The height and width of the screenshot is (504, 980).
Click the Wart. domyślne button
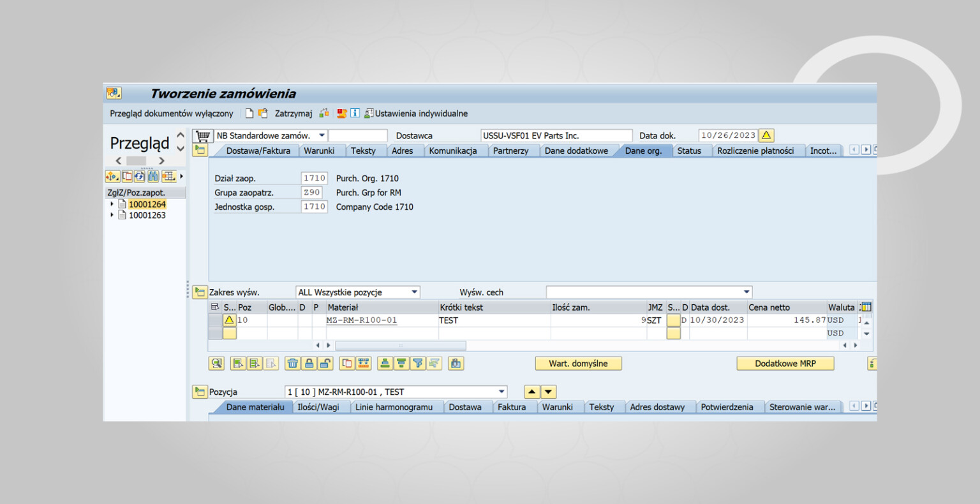[578, 364]
